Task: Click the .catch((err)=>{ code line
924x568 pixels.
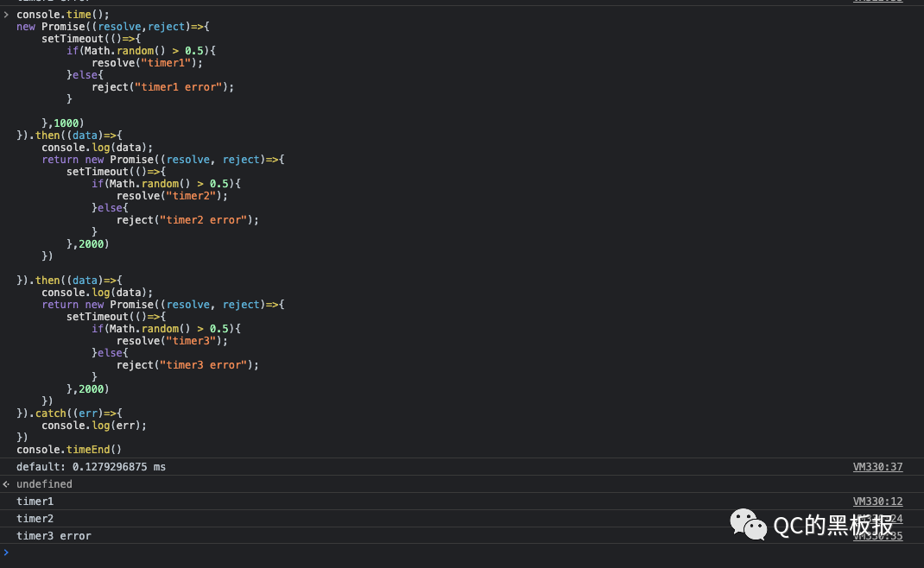Action: coord(69,413)
